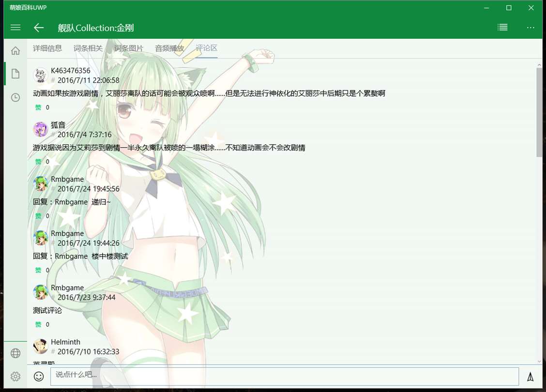
Task: Open the Rmbgame avatar dated 9:37:44
Action: (x=40, y=292)
